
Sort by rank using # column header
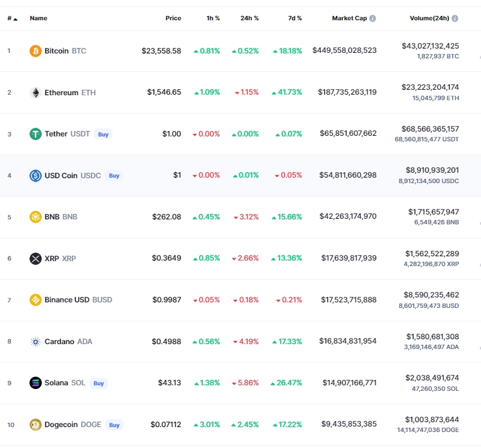12,18
